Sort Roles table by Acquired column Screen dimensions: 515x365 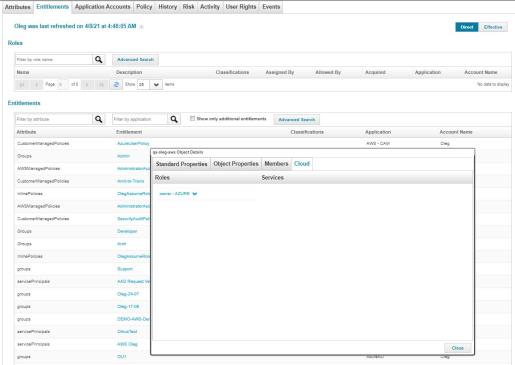click(375, 72)
